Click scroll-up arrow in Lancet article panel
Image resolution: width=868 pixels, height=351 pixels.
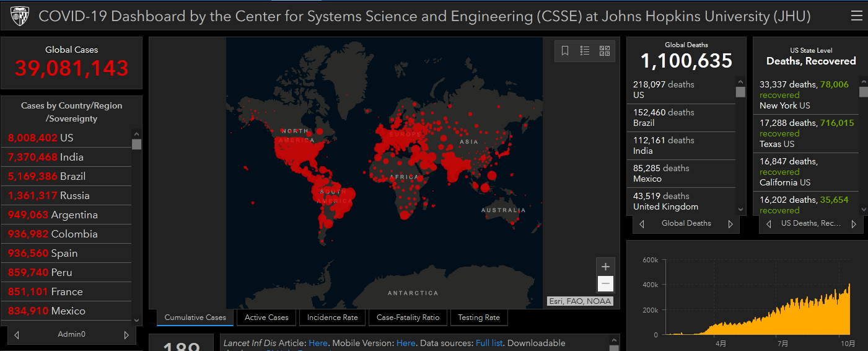pyautogui.click(x=614, y=340)
